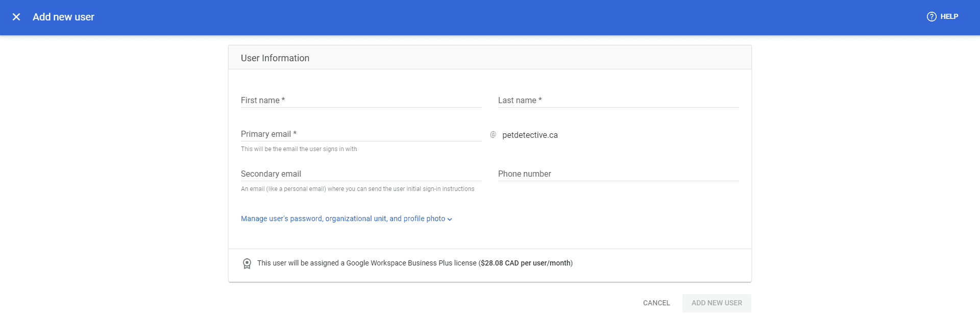The height and width of the screenshot is (314, 980).
Task: Open Manage user's password and organizational unit link
Action: 342,219
